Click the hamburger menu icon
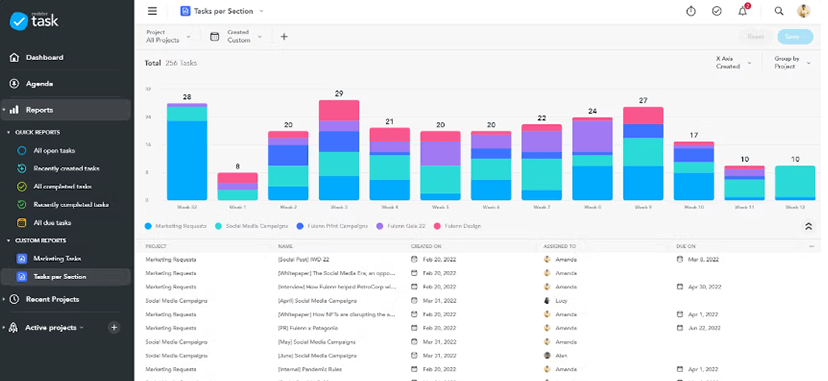828x381 pixels. 153,11
